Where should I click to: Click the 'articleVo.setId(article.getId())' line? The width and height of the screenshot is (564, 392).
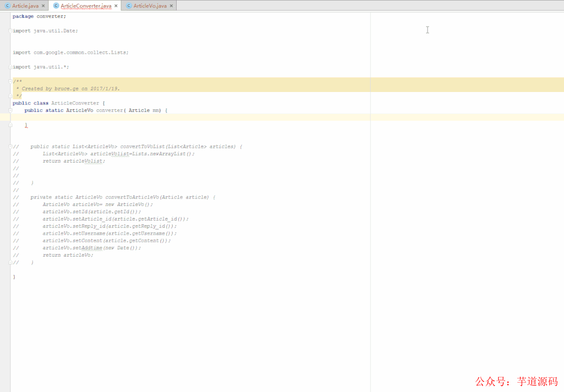[91, 212]
